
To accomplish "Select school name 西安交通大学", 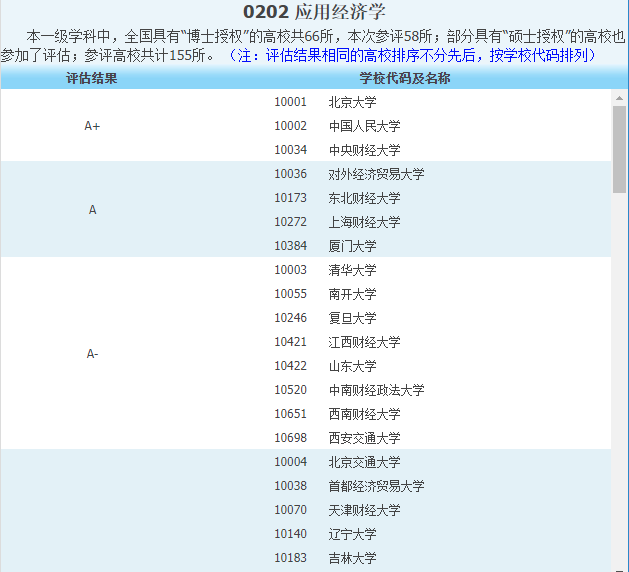I will [364, 438].
